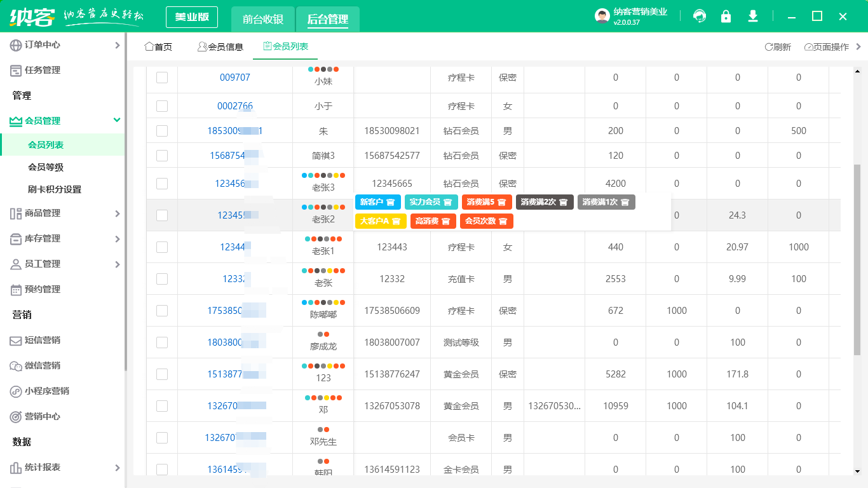Screen dimensions: 868x488
Task: Expand the 订单中心 menu arrow
Action: coord(117,45)
